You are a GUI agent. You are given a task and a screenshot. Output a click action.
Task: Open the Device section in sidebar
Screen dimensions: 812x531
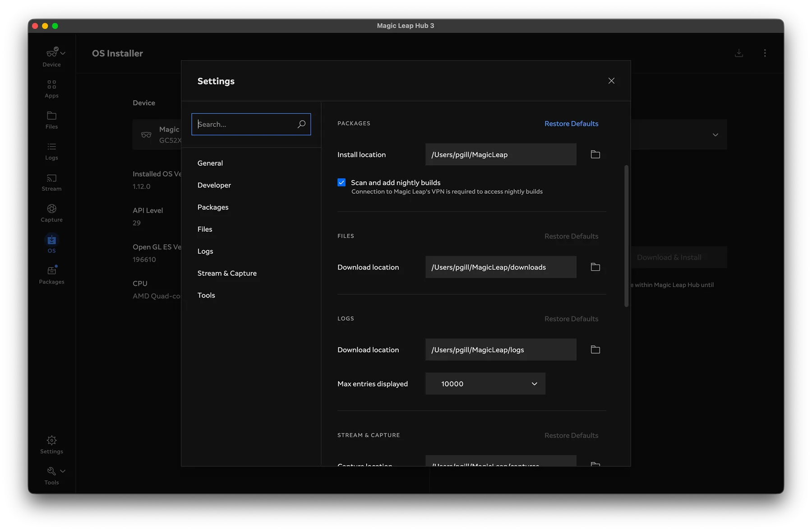pos(51,57)
